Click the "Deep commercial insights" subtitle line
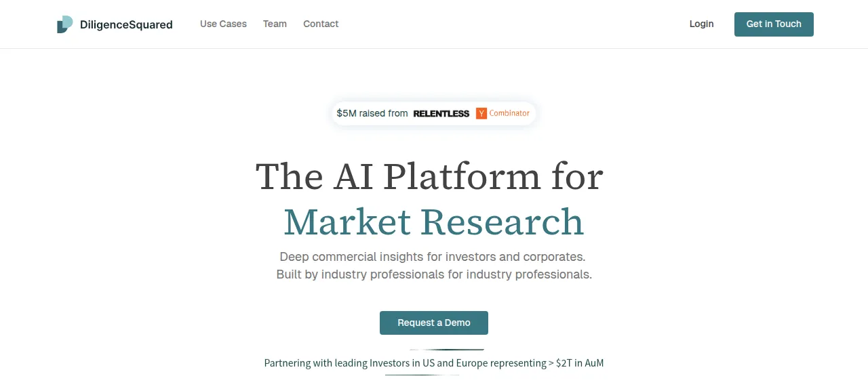The height and width of the screenshot is (391, 868). pyautogui.click(x=433, y=257)
